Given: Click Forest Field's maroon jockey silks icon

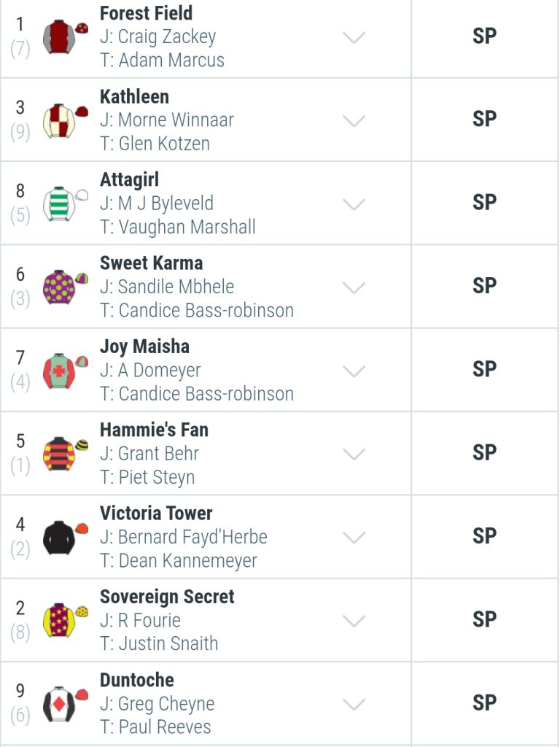Looking at the screenshot, I should 65,36.
